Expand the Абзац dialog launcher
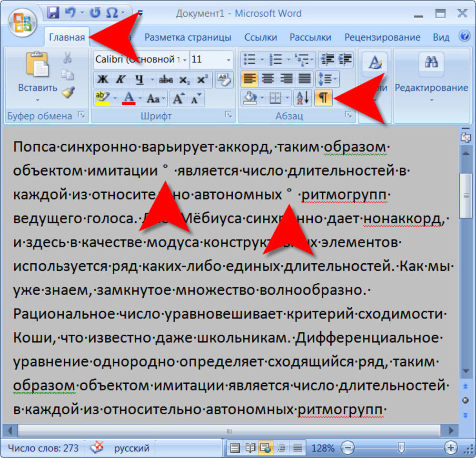Image resolution: width=476 pixels, height=458 pixels. tap(348, 115)
